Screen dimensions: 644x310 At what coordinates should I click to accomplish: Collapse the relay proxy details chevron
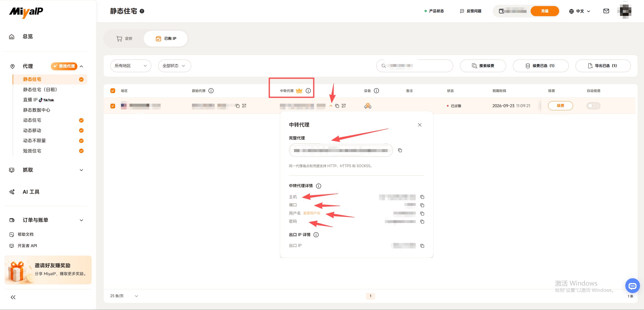(x=331, y=106)
